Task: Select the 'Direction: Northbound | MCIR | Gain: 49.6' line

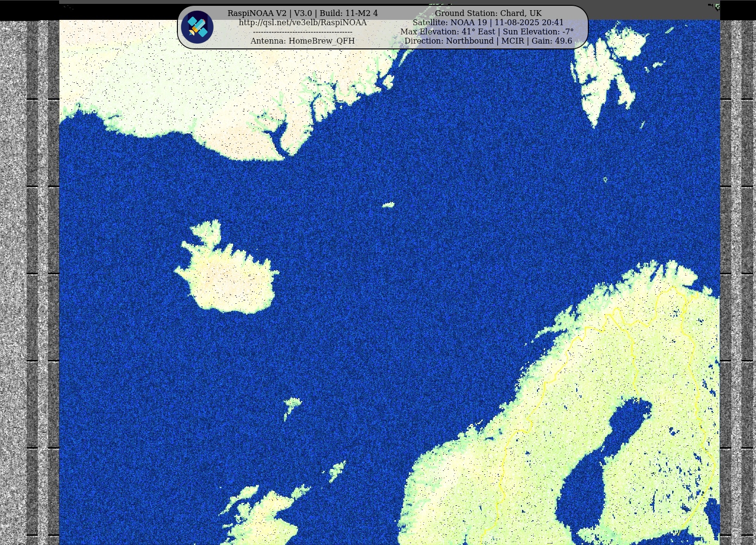Action: (x=488, y=41)
